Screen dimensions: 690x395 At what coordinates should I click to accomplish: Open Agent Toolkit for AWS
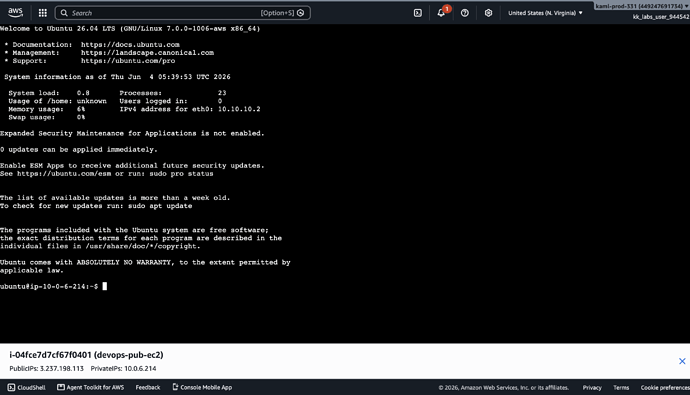pos(91,388)
